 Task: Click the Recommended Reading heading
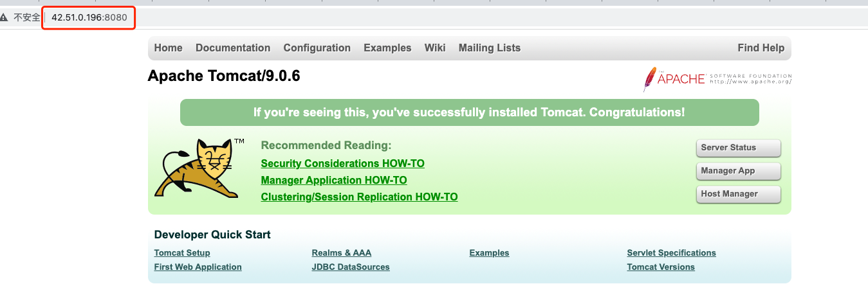326,145
